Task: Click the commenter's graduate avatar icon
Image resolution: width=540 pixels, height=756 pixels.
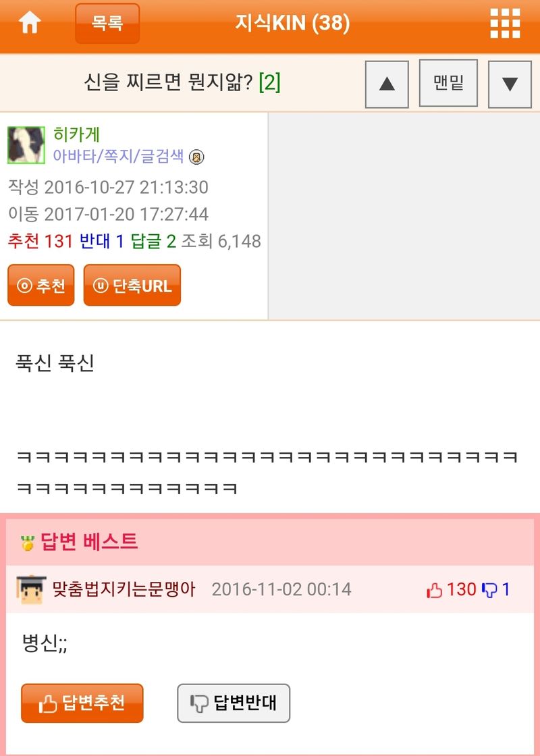Action: (x=31, y=589)
